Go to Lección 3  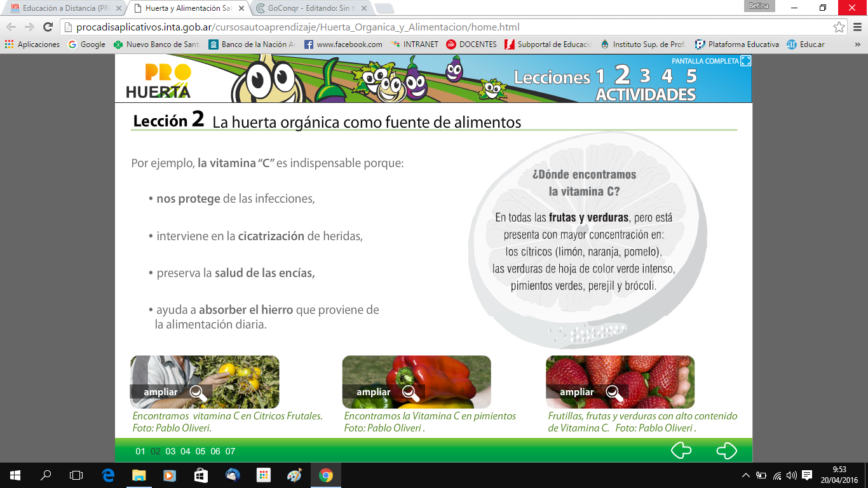pos(645,76)
